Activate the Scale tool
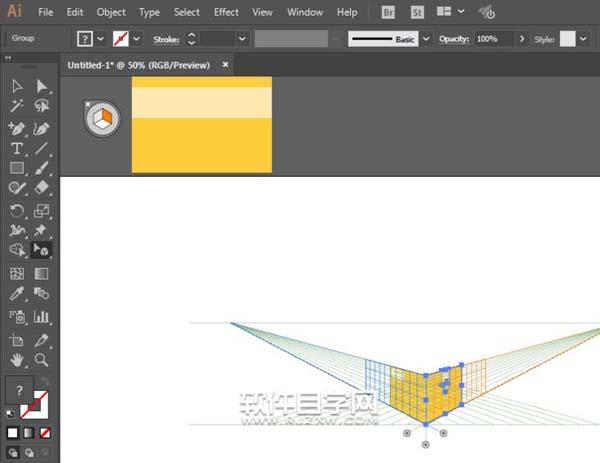Screen dimensions: 600x463 [x=41, y=210]
